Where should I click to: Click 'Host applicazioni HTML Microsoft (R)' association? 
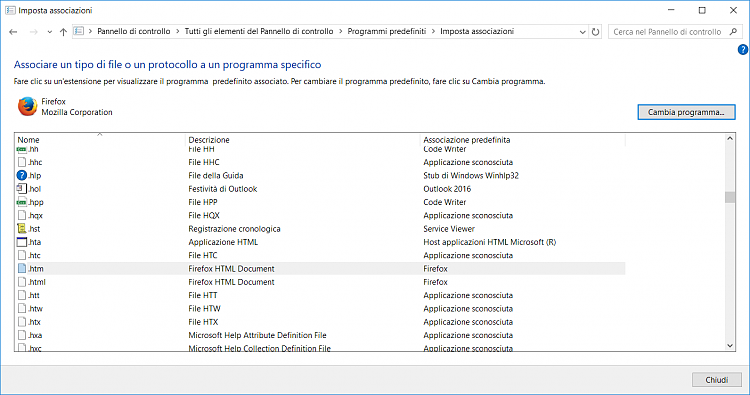point(489,242)
